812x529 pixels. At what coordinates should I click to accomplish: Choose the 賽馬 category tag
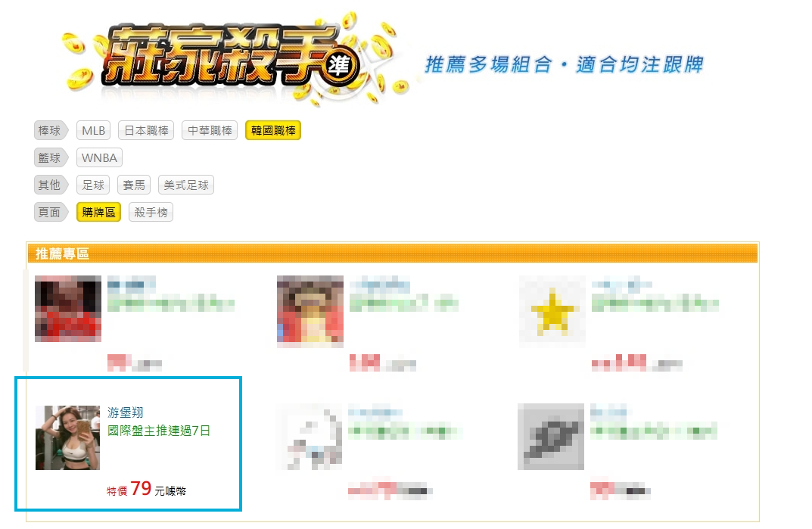(x=134, y=185)
